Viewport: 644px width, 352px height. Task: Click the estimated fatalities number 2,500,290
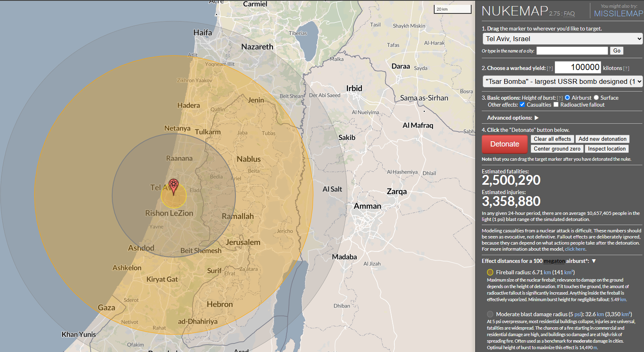[511, 180]
